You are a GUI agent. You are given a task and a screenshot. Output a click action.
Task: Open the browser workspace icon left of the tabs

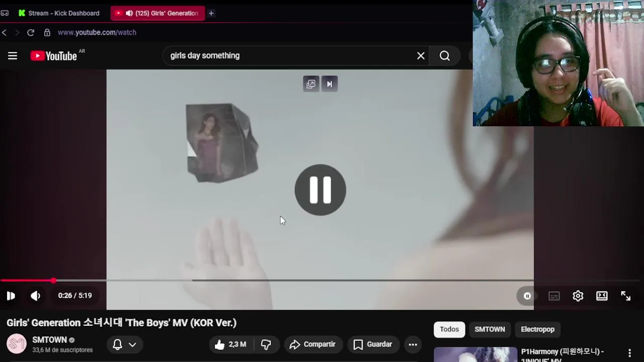(5, 13)
